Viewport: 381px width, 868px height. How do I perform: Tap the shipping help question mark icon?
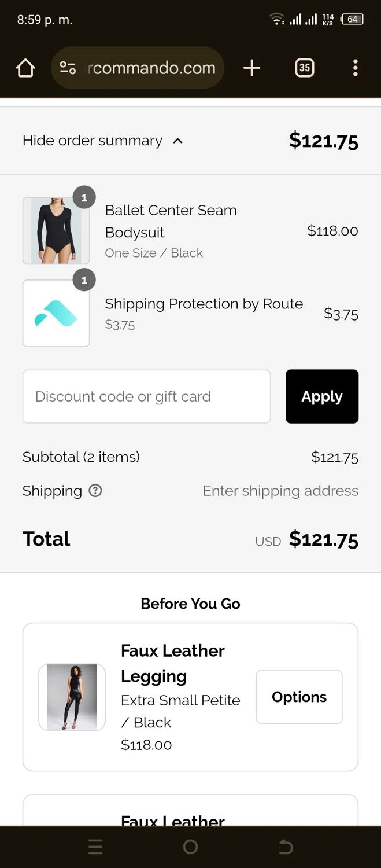95,491
